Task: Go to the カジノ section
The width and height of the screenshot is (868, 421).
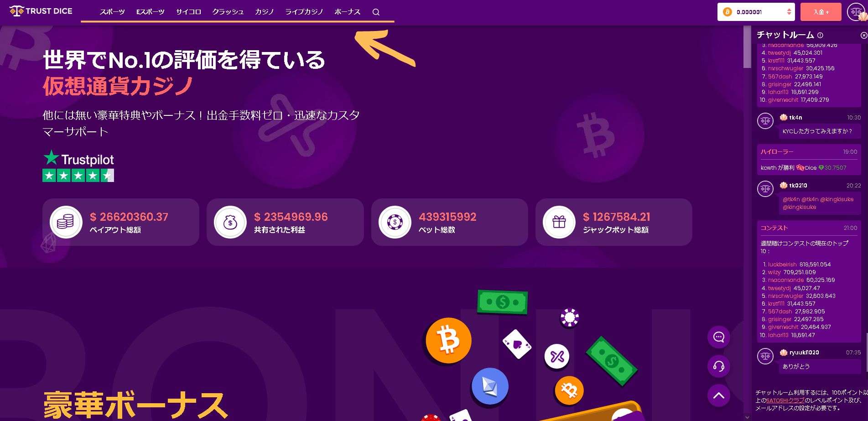Action: tap(265, 12)
